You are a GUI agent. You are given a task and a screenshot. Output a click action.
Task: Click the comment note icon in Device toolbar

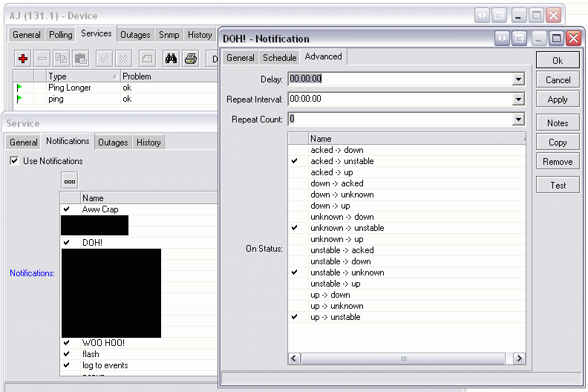148,59
